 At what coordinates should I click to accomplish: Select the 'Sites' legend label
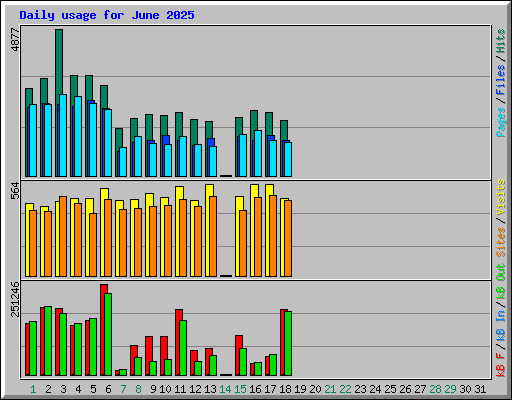click(501, 242)
